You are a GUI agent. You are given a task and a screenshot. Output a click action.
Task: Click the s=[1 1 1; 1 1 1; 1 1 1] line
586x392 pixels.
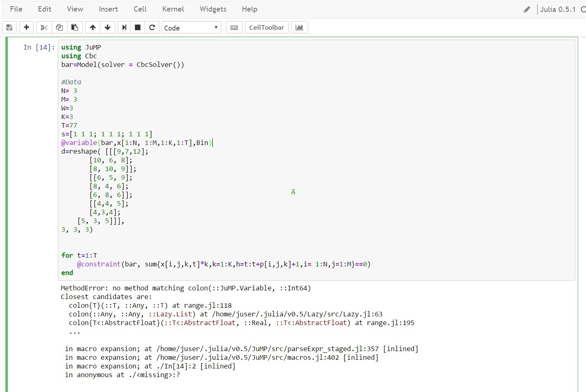[x=107, y=134]
